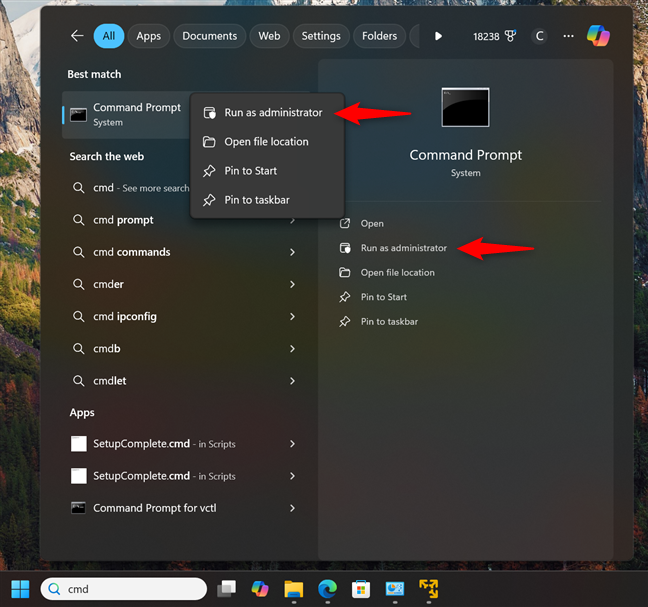Select the 'cmd - See more search' web result

pos(129,188)
